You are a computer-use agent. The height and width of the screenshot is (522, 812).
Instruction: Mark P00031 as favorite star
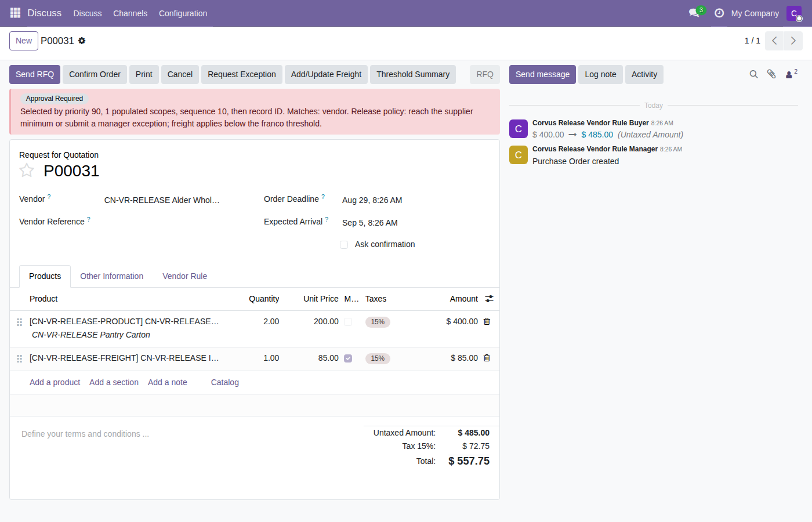(x=27, y=171)
